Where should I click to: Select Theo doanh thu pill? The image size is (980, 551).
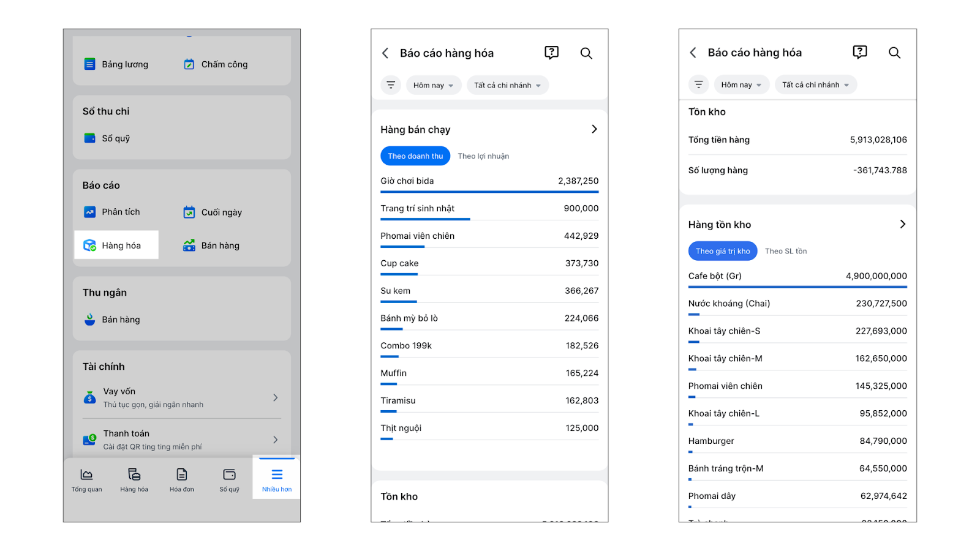(x=415, y=156)
